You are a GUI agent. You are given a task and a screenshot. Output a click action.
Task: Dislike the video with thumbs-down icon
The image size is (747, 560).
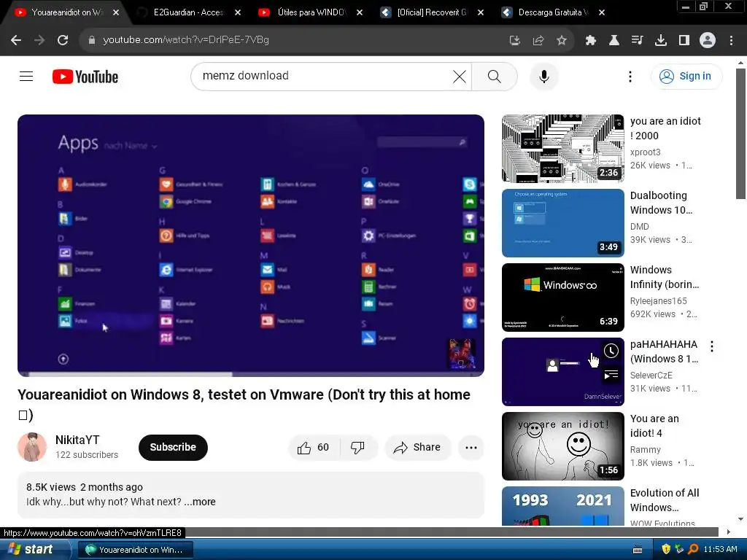[357, 447]
